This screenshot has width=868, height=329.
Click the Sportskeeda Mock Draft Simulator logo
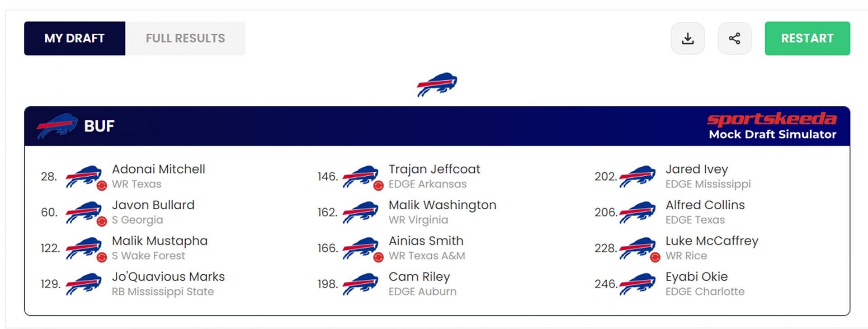point(772,126)
